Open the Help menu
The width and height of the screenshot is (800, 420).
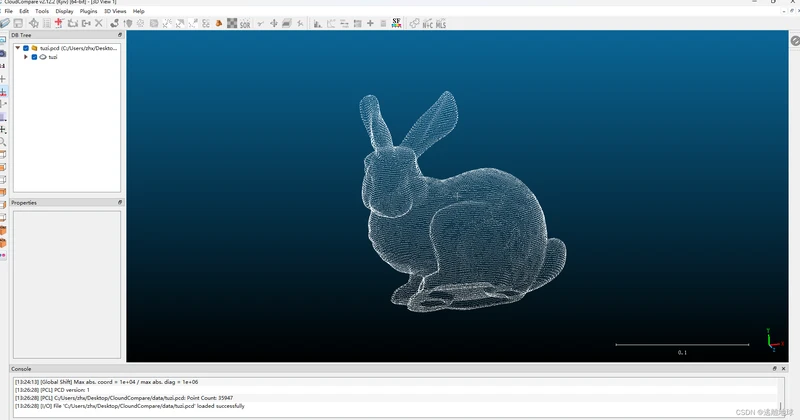(139, 11)
